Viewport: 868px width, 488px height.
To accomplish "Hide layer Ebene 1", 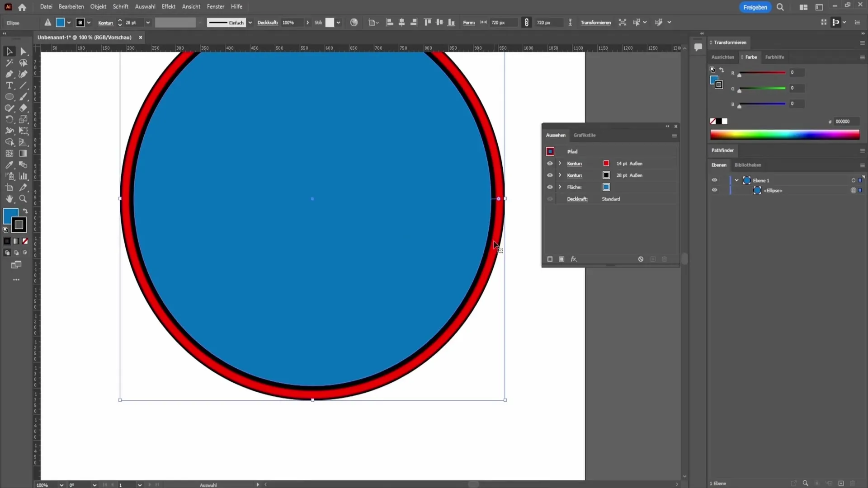I will (714, 180).
